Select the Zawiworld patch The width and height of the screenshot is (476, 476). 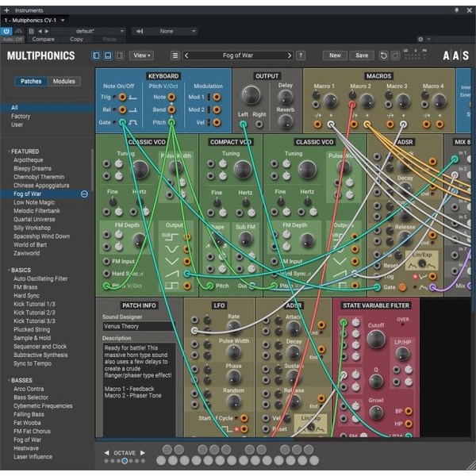tap(27, 253)
